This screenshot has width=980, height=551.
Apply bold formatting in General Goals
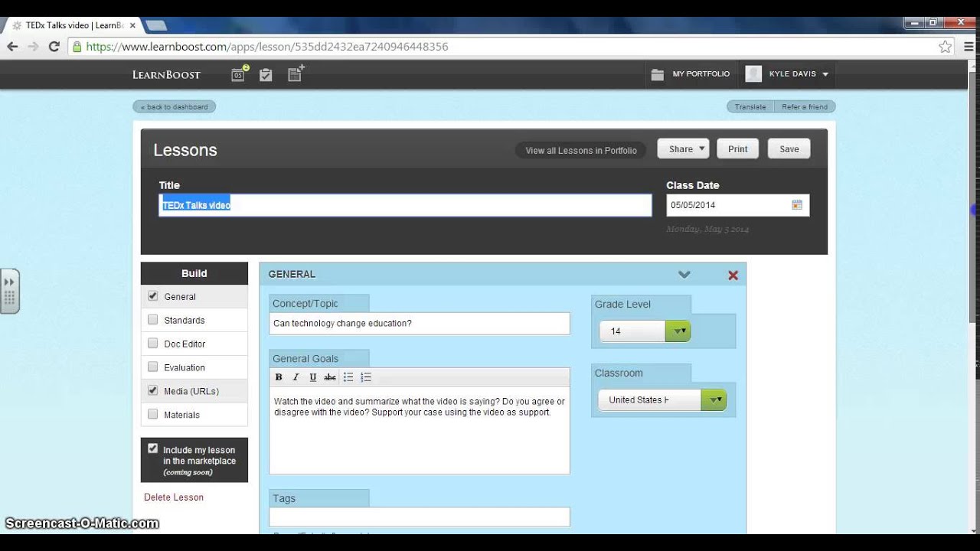(x=279, y=377)
